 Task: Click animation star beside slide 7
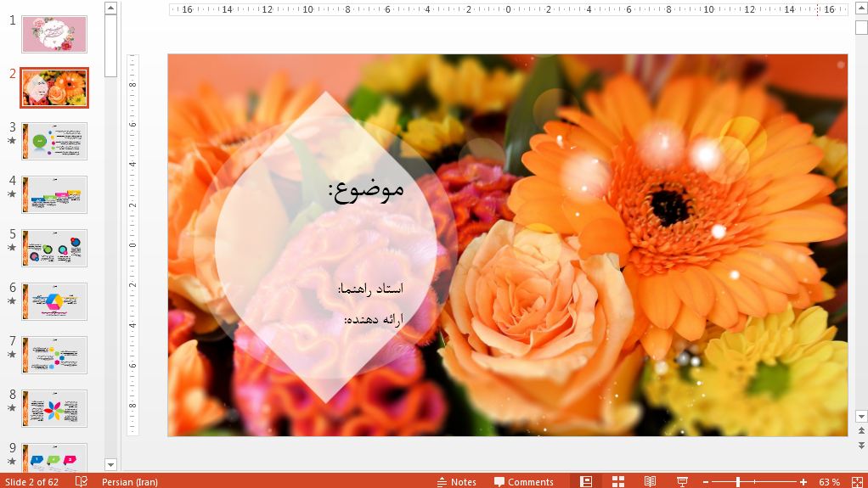pos(12,354)
